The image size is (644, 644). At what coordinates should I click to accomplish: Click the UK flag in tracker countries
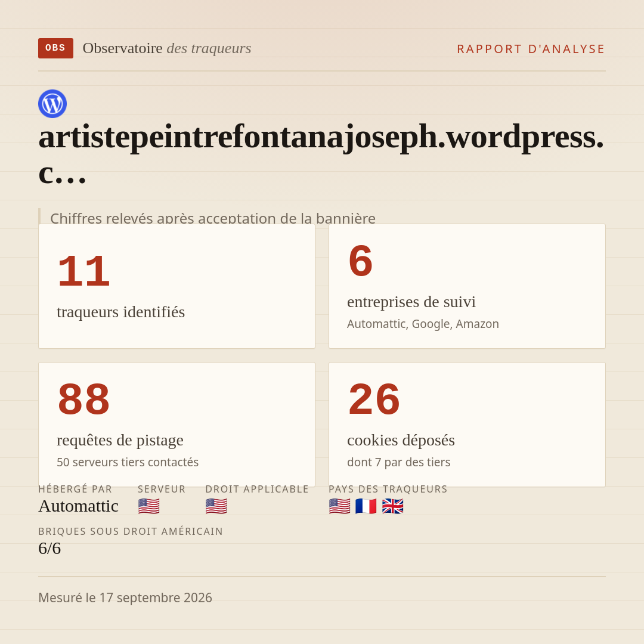[392, 506]
